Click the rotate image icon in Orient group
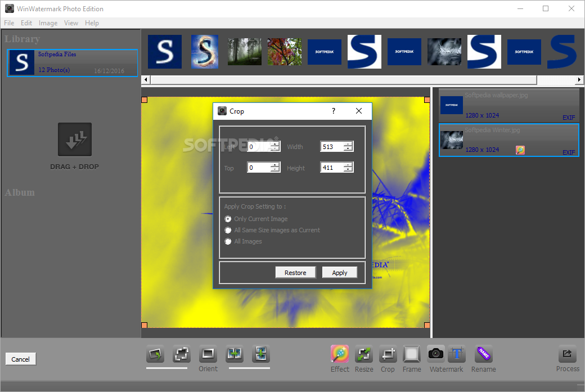 (x=155, y=354)
